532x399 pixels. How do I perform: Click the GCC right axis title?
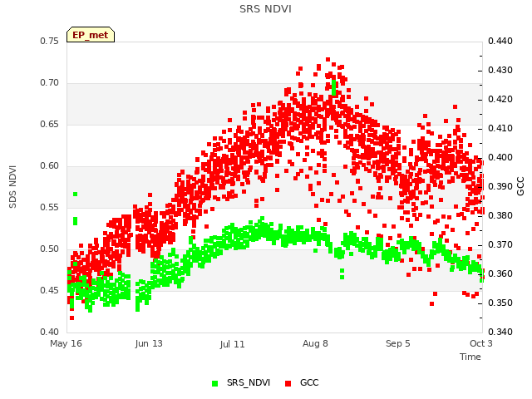(x=520, y=186)
